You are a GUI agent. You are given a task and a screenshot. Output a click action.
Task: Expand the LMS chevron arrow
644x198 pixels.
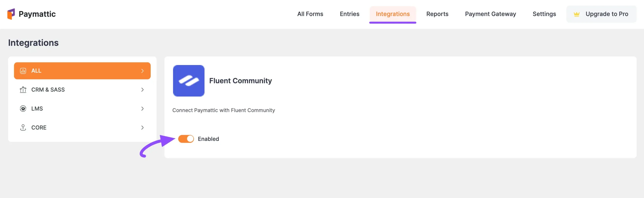pos(142,109)
